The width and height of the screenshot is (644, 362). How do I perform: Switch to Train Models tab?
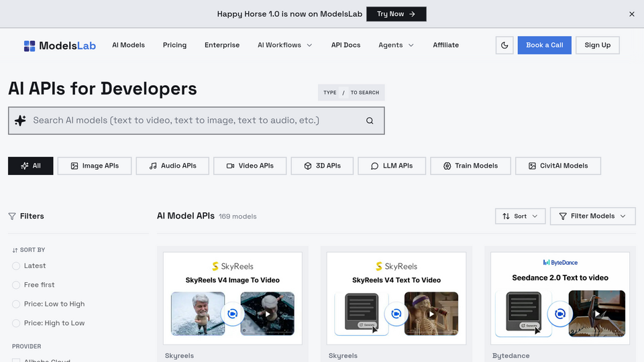pos(470,166)
